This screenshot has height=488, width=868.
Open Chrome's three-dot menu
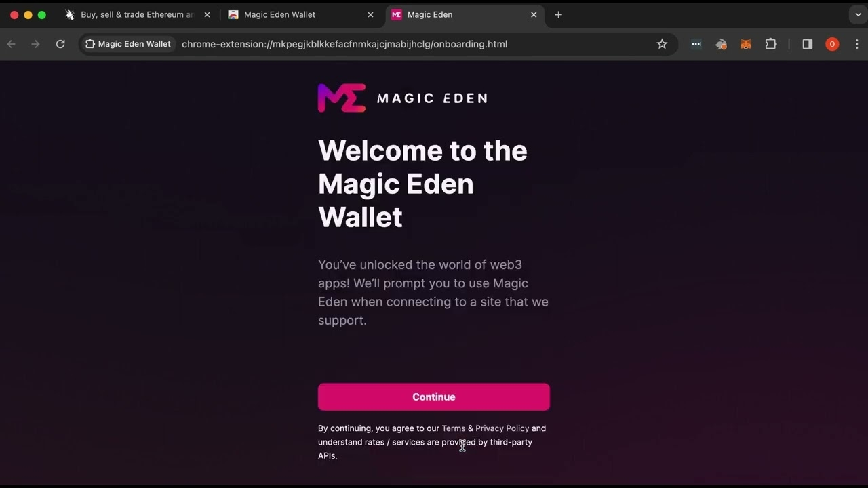857,44
